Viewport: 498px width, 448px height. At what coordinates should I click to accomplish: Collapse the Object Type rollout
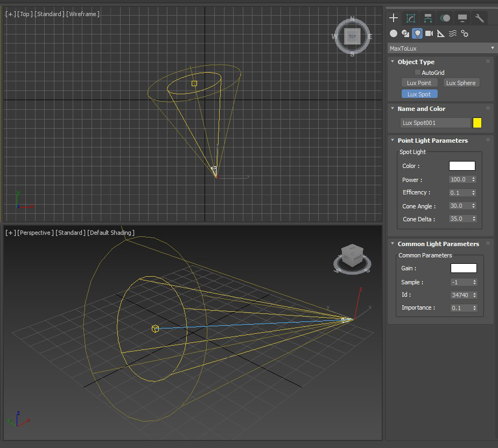point(416,62)
